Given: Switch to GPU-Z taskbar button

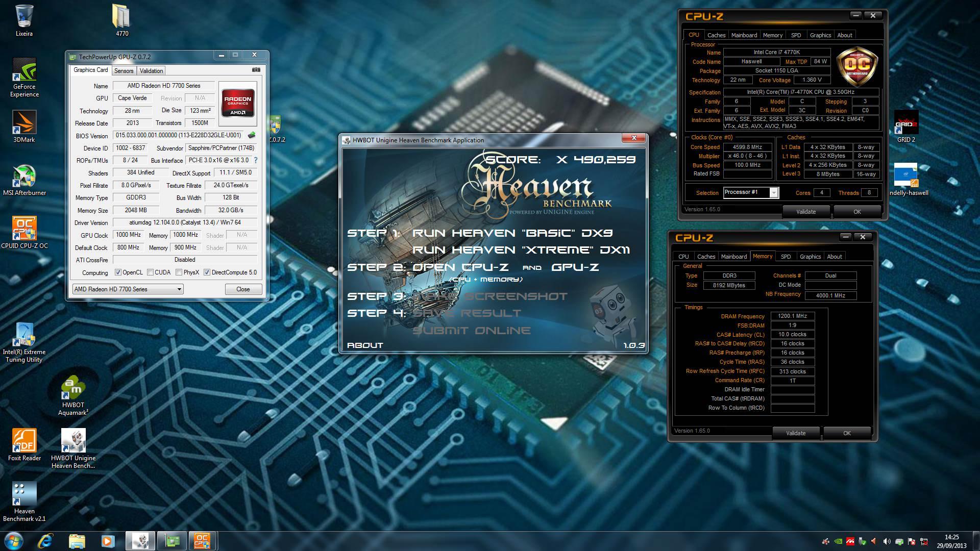Looking at the screenshot, I should (x=171, y=541).
